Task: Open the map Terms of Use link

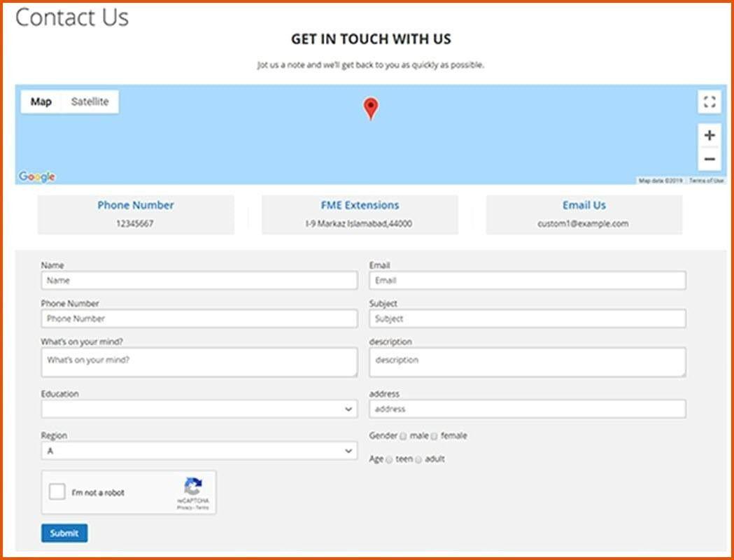Action: point(706,181)
